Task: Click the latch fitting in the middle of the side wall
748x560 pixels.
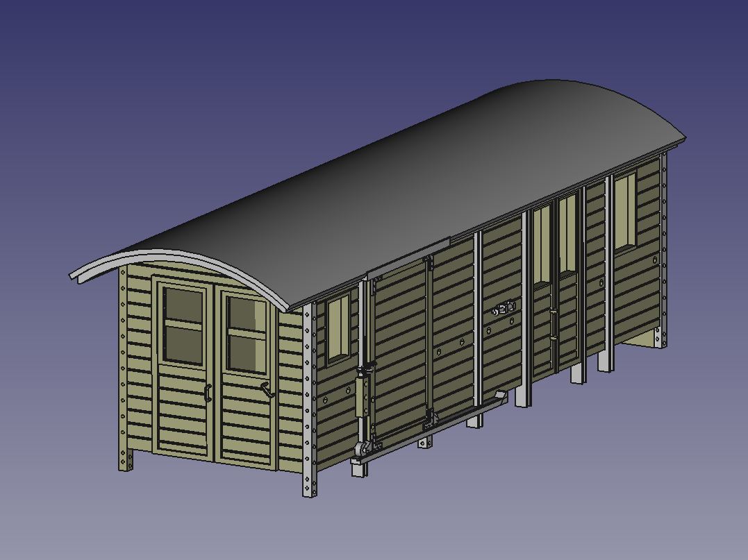Action: (504, 309)
